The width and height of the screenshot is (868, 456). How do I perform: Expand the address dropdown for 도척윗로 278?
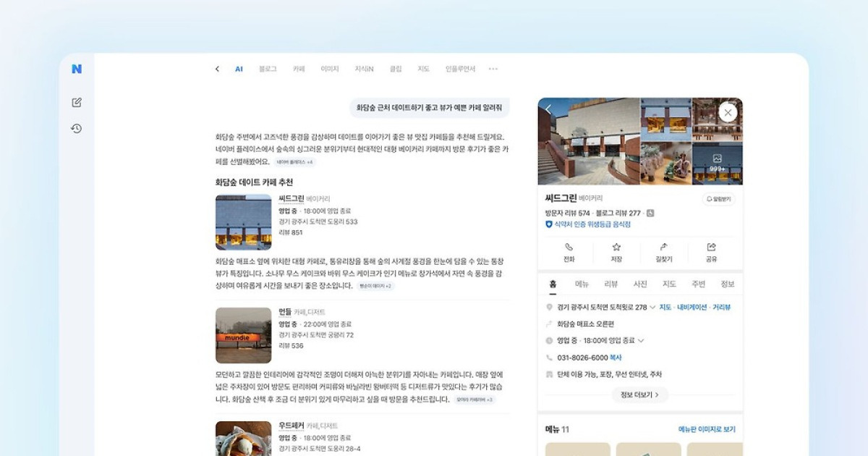point(653,305)
